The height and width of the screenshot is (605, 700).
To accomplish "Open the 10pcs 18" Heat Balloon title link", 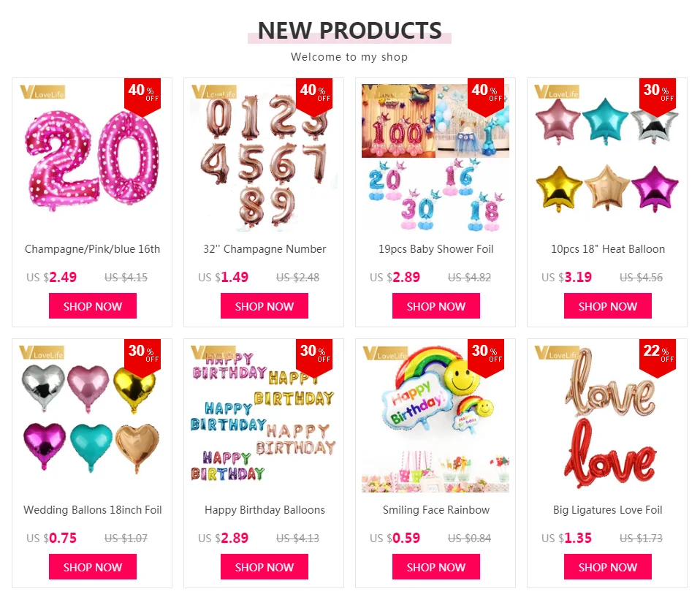I will coord(608,249).
